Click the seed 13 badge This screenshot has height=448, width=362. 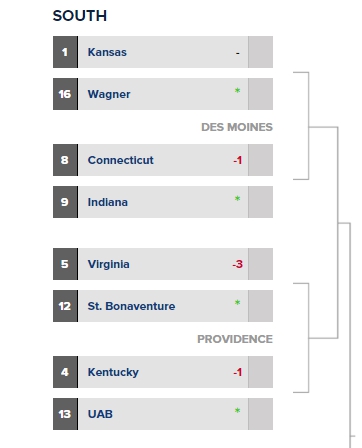(x=65, y=414)
